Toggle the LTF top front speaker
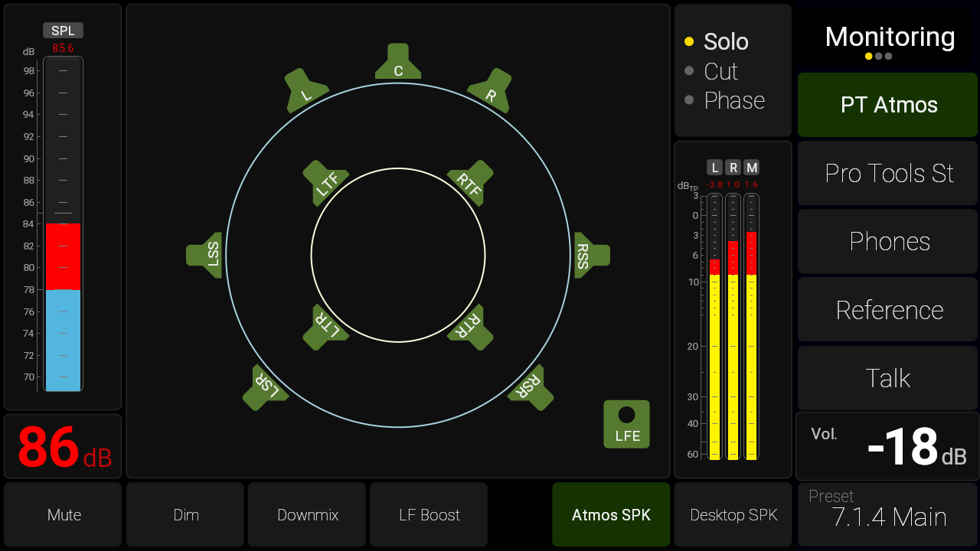The height and width of the screenshot is (551, 980). [325, 183]
